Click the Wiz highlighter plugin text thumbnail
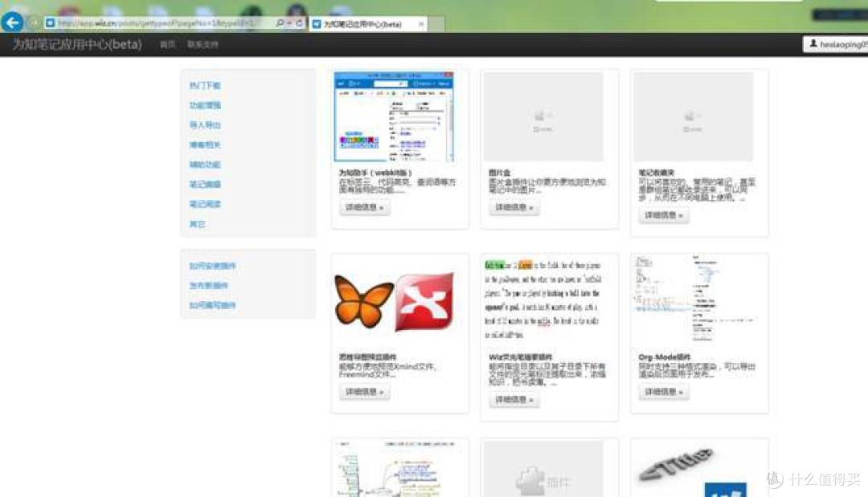The height and width of the screenshot is (497, 868). (543, 299)
